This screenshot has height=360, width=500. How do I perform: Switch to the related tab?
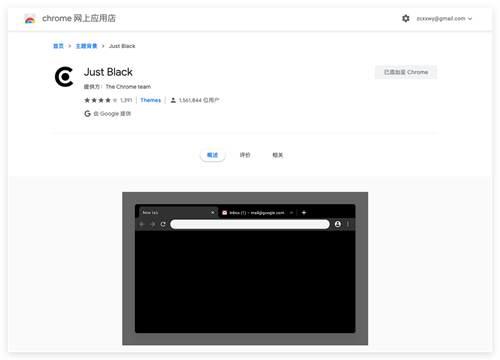pyautogui.click(x=277, y=155)
